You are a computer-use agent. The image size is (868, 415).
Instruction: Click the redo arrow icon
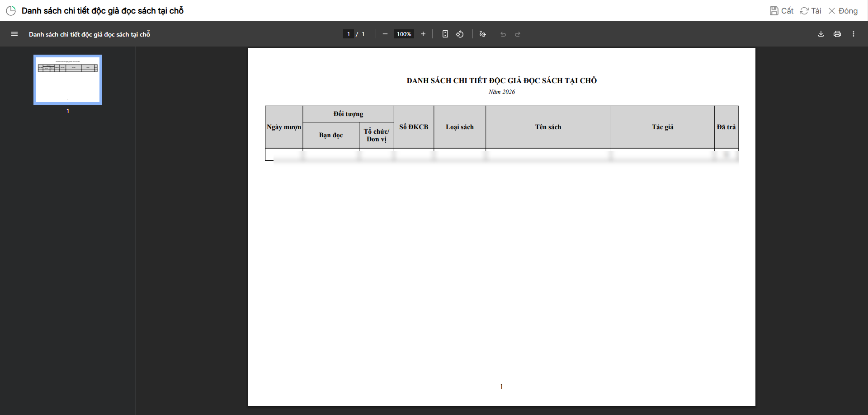point(518,34)
